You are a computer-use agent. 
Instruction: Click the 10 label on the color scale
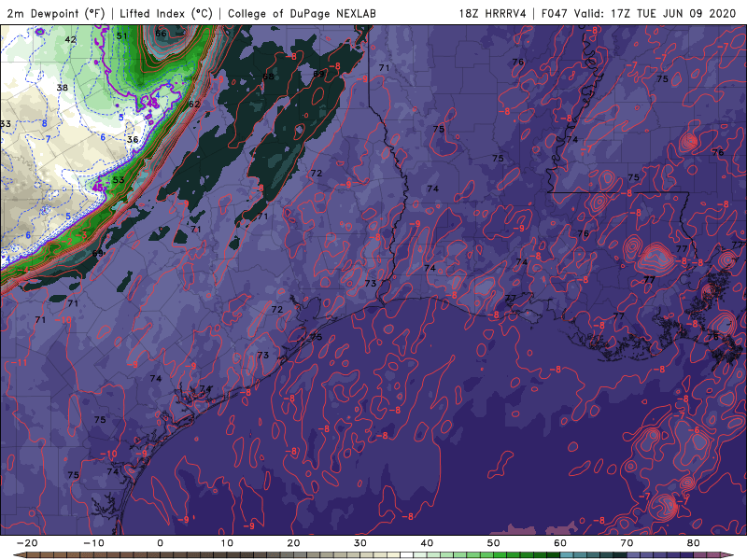tap(227, 543)
